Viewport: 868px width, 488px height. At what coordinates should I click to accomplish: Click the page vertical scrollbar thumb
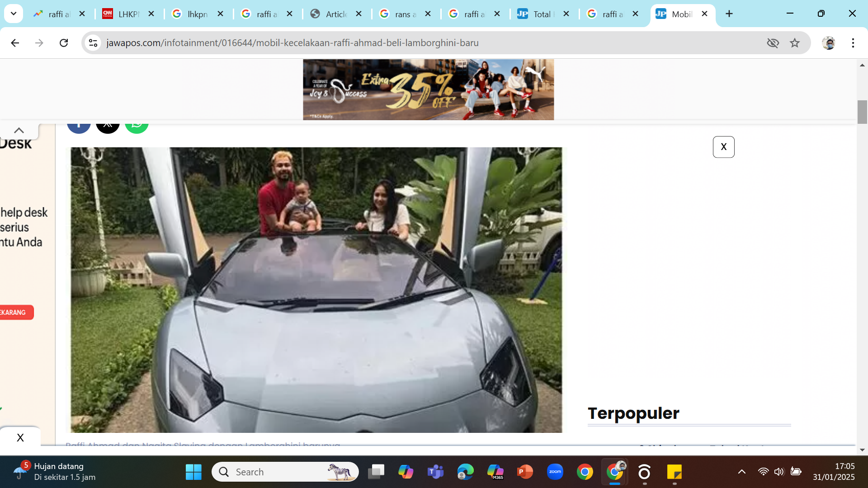[862, 112]
